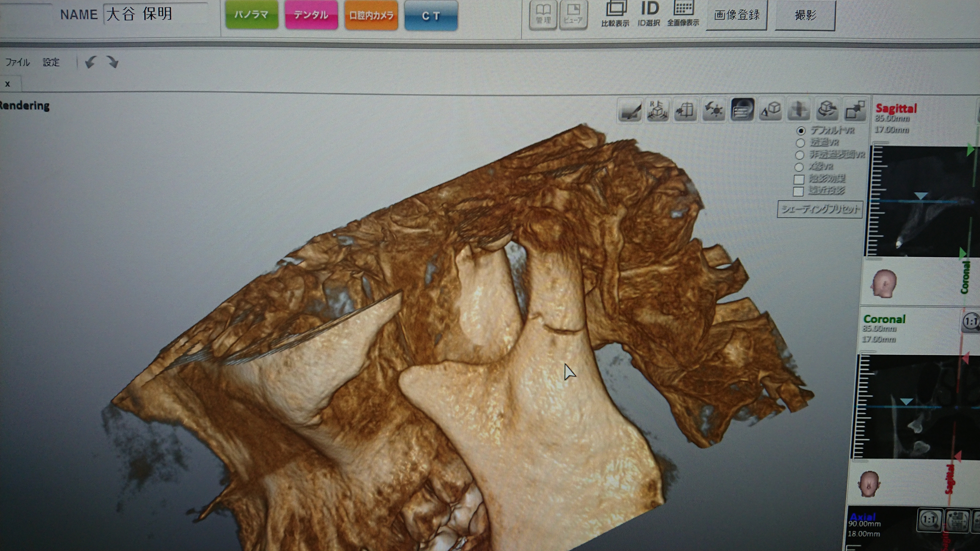Click the axis orientation cube icon
This screenshot has height=551, width=980.
pyautogui.click(x=657, y=111)
